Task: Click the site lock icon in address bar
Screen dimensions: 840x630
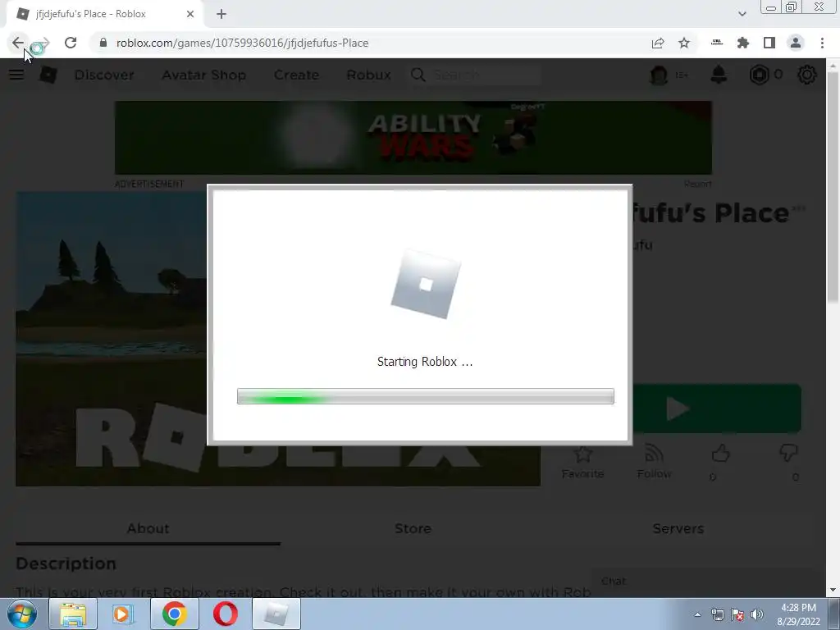Action: click(x=103, y=43)
